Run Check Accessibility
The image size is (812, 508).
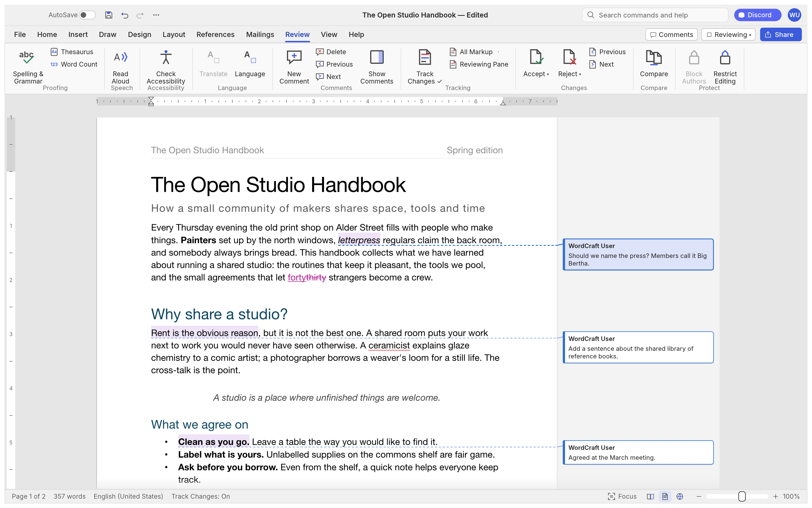(x=166, y=67)
